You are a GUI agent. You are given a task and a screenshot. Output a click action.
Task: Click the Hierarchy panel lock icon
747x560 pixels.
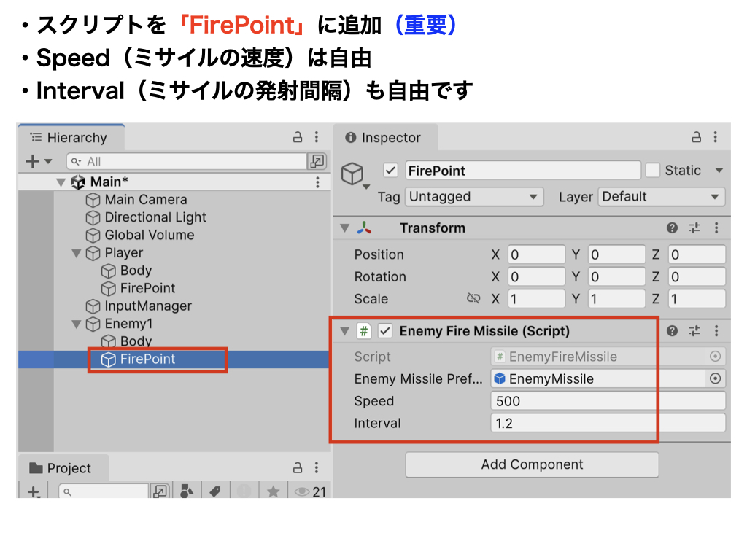point(298,138)
